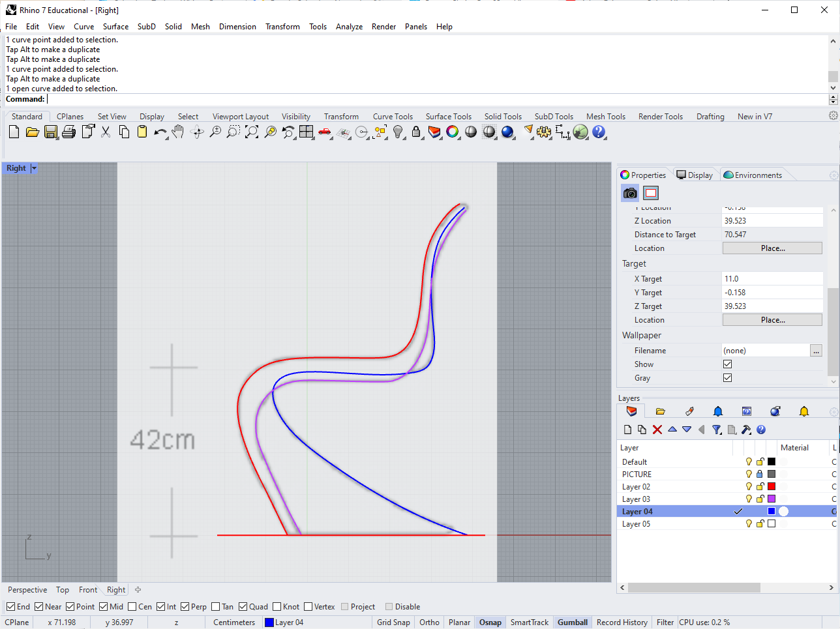Open the Right viewport title dropdown arrow
The height and width of the screenshot is (629, 840).
pos(34,168)
